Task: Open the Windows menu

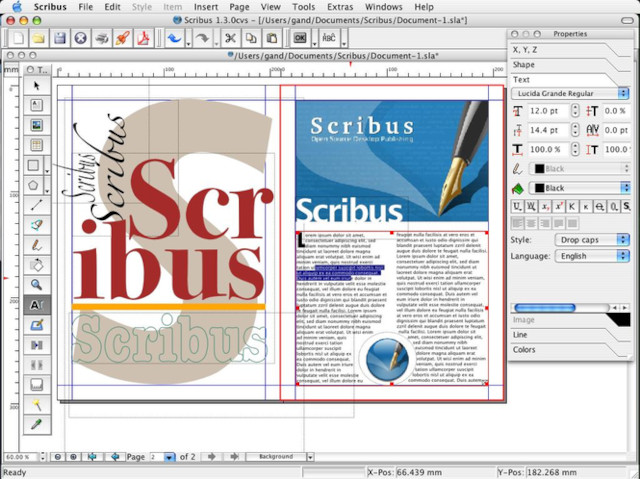Action: (x=384, y=7)
